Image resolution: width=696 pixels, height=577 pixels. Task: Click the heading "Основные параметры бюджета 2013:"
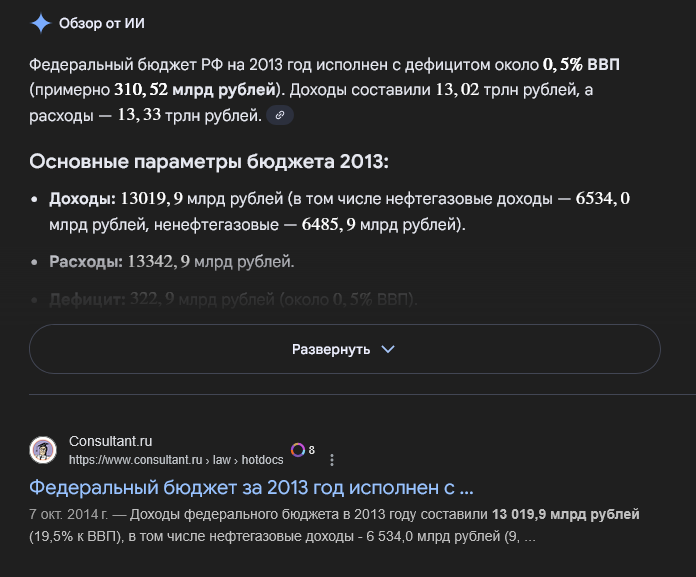tap(208, 162)
